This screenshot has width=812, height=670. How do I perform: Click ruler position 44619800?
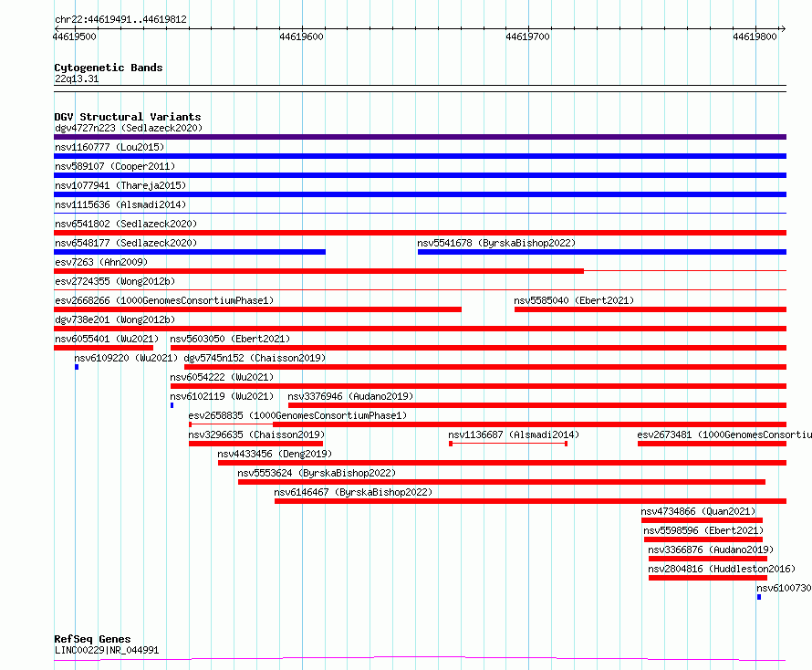coord(755,37)
